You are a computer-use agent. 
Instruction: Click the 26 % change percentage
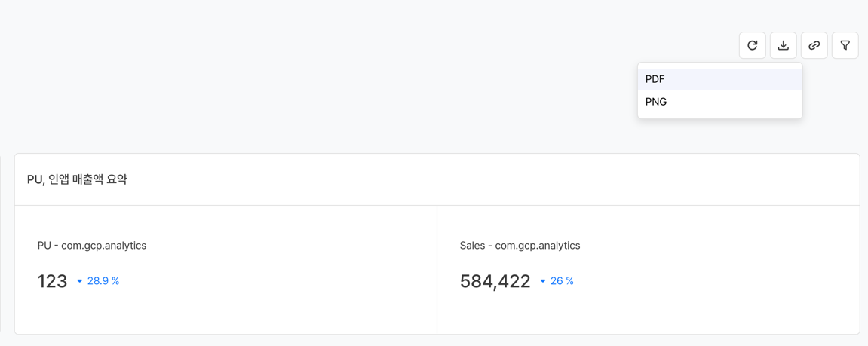coord(562,281)
